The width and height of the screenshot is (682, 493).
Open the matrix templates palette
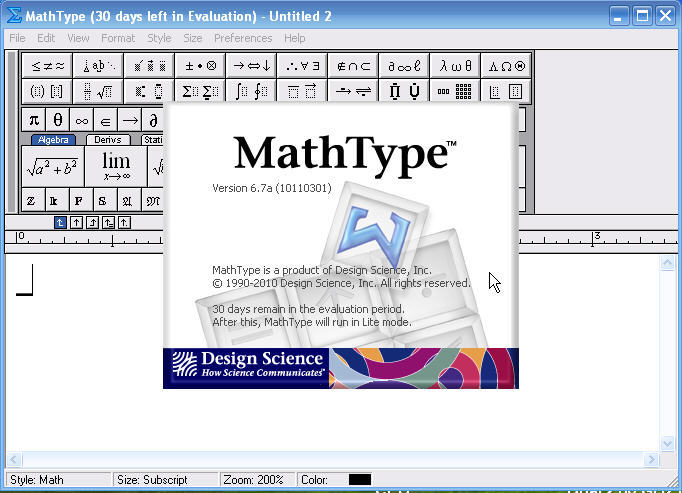point(455,91)
